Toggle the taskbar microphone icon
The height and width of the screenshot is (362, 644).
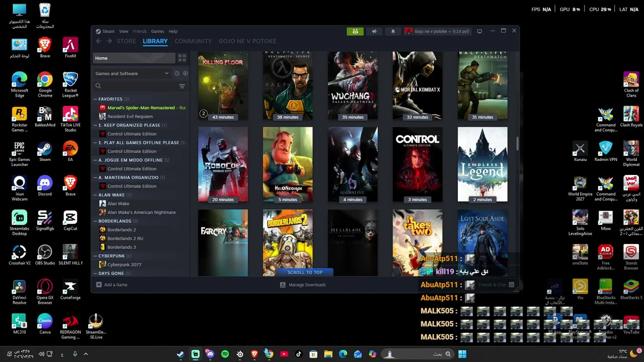(75, 354)
